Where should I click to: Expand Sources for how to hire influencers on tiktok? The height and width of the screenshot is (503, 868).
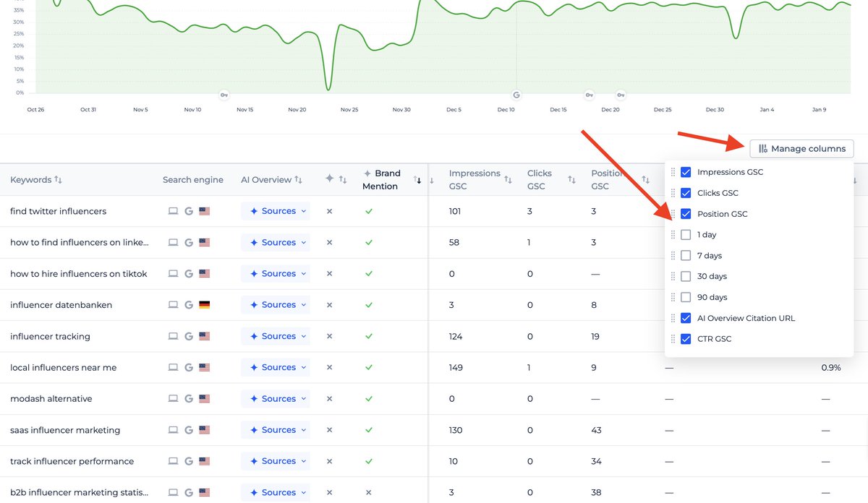(276, 274)
